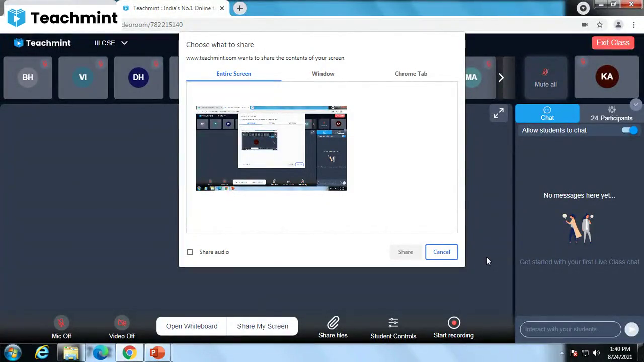Open File Explorer from taskbar
Screen dimensions: 644x362
pyautogui.click(x=71, y=353)
